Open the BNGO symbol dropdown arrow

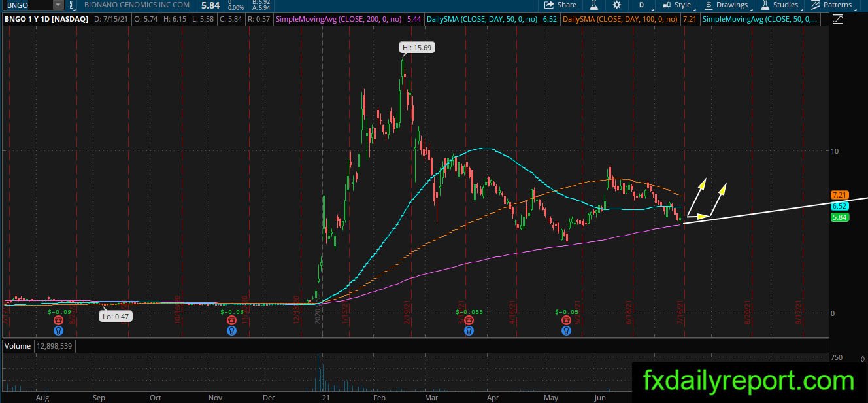(58, 5)
